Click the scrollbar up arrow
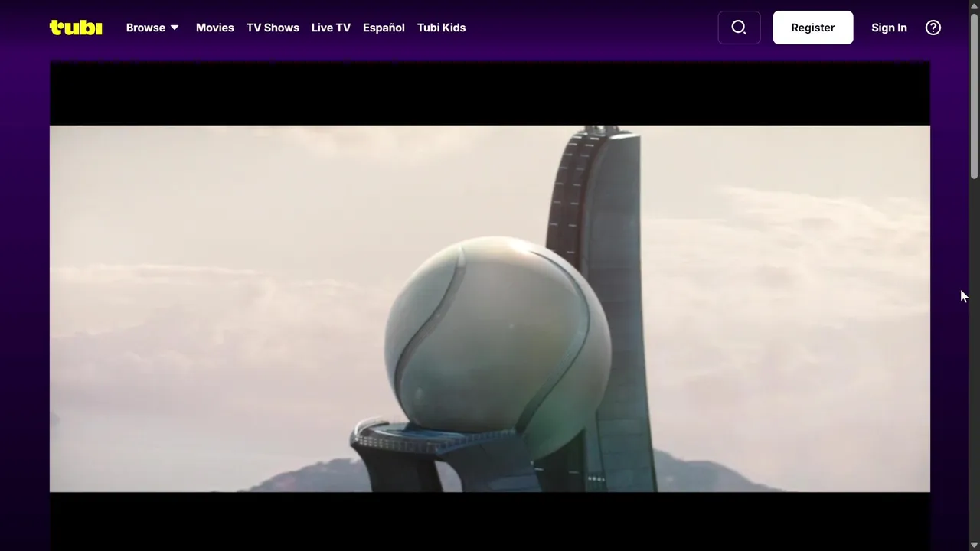The height and width of the screenshot is (551, 980). coord(974,5)
